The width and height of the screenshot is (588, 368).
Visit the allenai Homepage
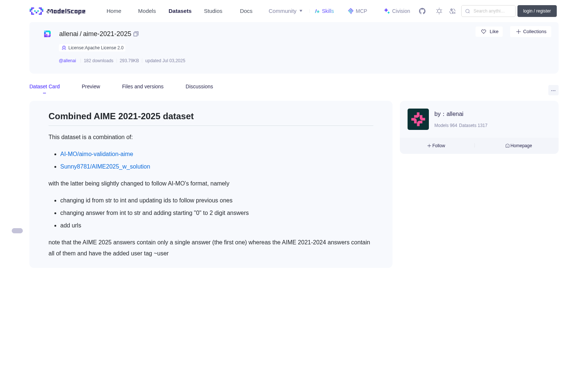pos(519,146)
